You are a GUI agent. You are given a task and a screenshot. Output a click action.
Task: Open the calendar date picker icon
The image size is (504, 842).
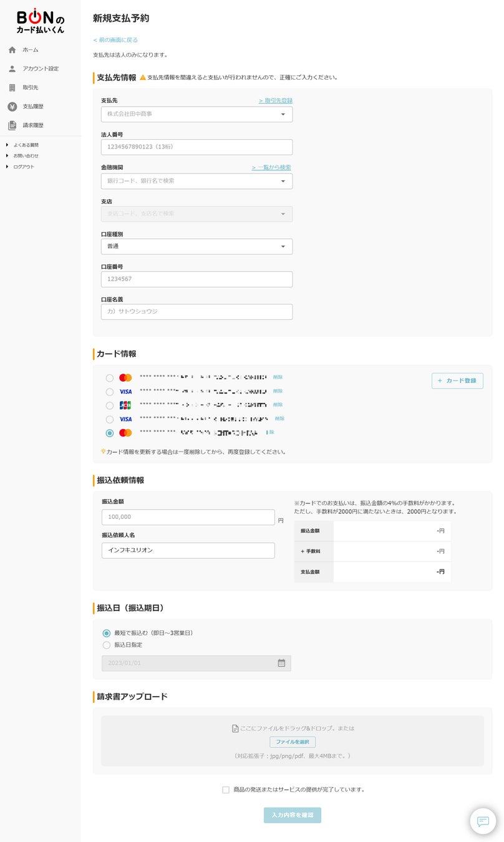281,663
